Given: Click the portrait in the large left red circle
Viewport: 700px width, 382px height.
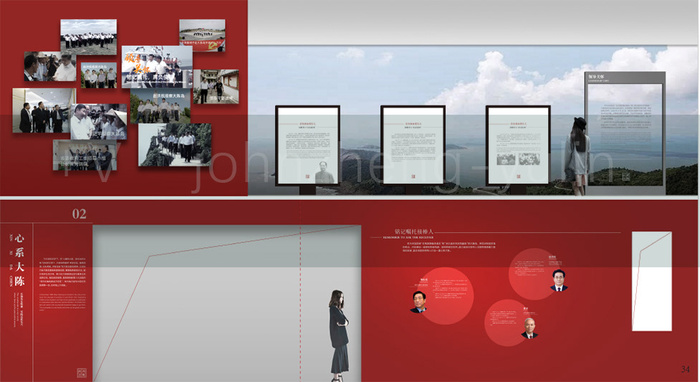Looking at the screenshot, I should point(419,302).
